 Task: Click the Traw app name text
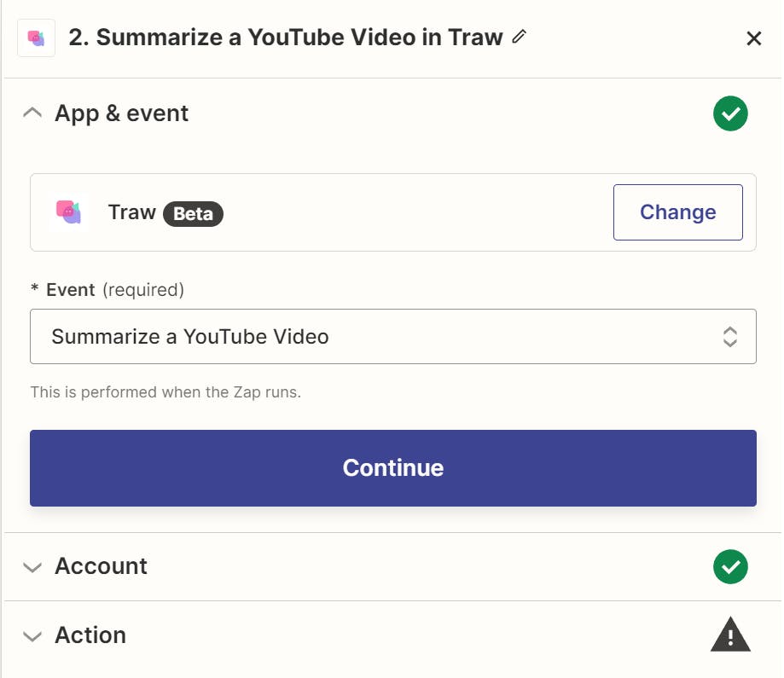[131, 212]
